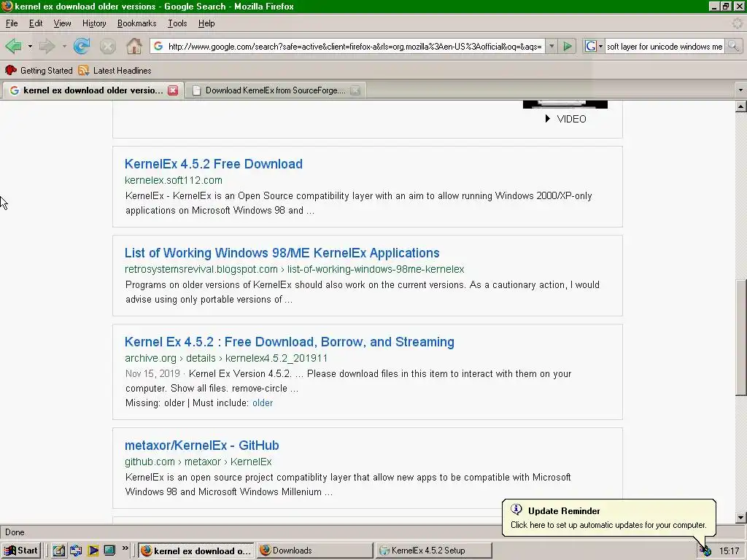Click the Update Reminder info icon
Image resolution: width=747 pixels, height=560 pixels.
[x=516, y=510]
